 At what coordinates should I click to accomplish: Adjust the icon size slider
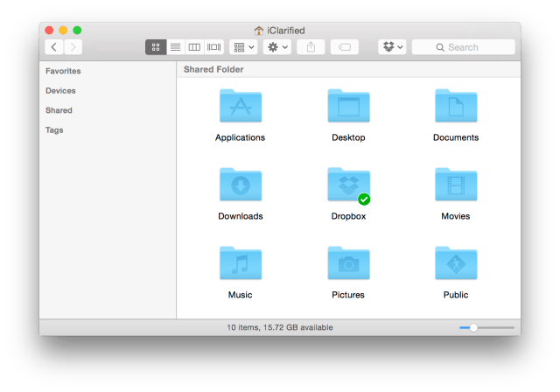473,327
